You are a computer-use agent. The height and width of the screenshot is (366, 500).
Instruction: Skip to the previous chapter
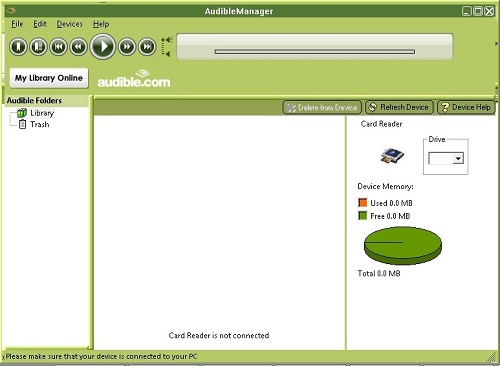click(58, 46)
